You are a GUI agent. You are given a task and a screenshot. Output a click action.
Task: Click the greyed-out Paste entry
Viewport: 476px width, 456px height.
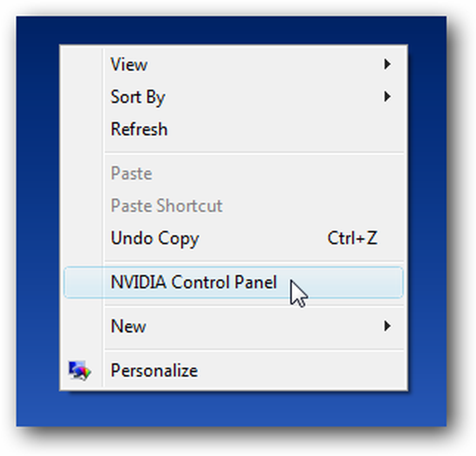click(x=233, y=174)
